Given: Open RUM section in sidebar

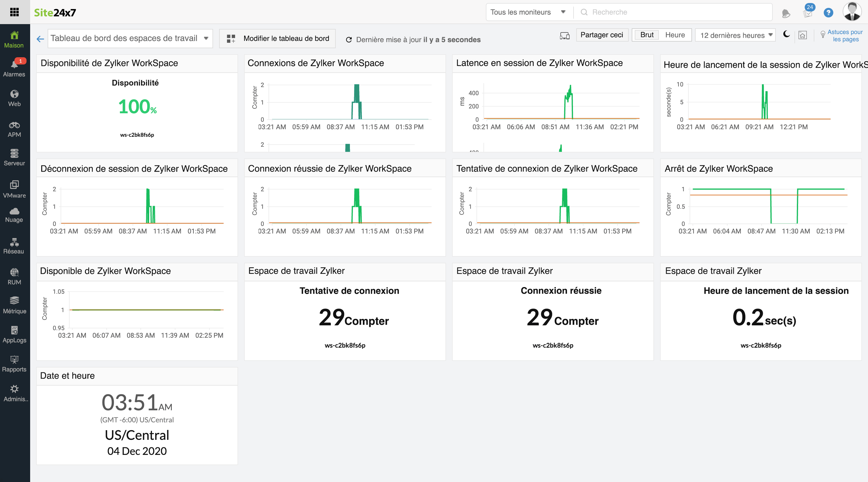Looking at the screenshot, I should click(x=14, y=277).
